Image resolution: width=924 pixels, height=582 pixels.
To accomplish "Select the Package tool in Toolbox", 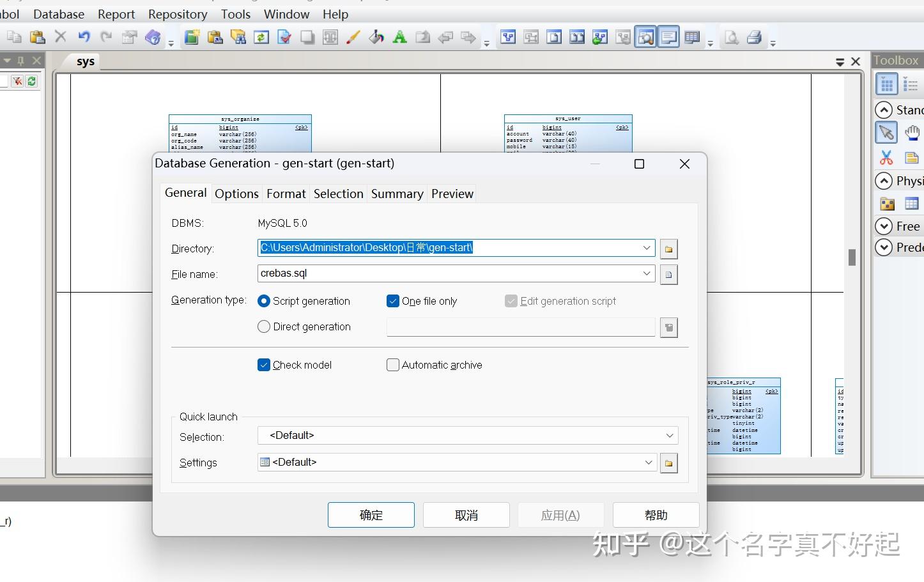I will pos(887,204).
